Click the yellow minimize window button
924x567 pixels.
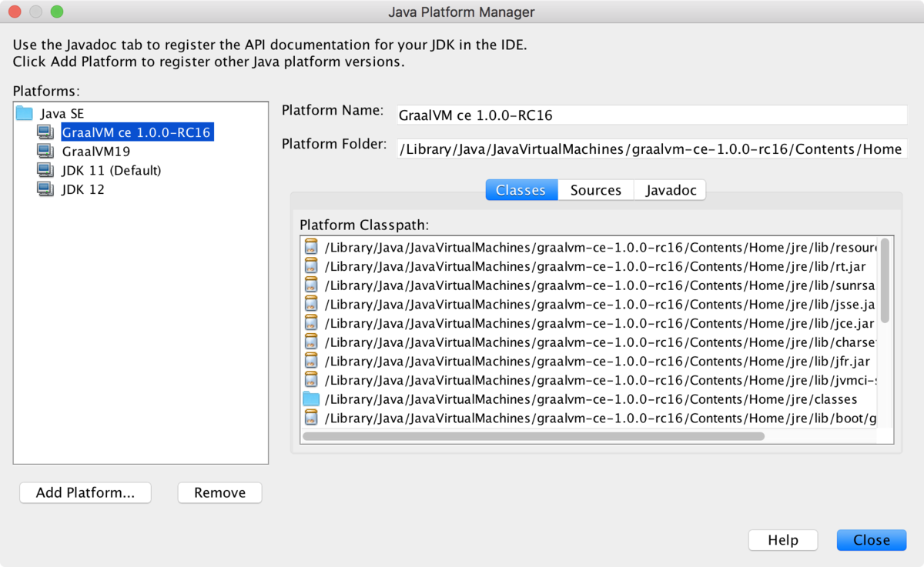click(x=36, y=12)
